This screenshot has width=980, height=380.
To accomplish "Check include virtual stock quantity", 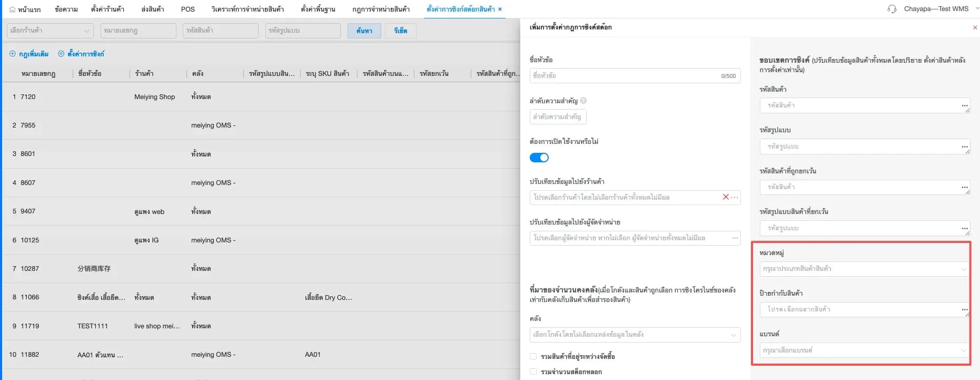I will [533, 372].
